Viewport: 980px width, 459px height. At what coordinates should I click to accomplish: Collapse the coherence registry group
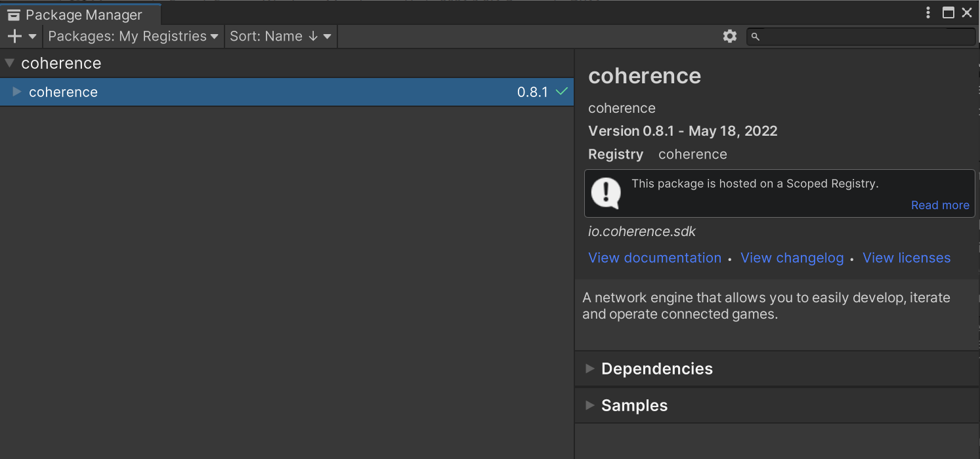pyautogui.click(x=9, y=64)
